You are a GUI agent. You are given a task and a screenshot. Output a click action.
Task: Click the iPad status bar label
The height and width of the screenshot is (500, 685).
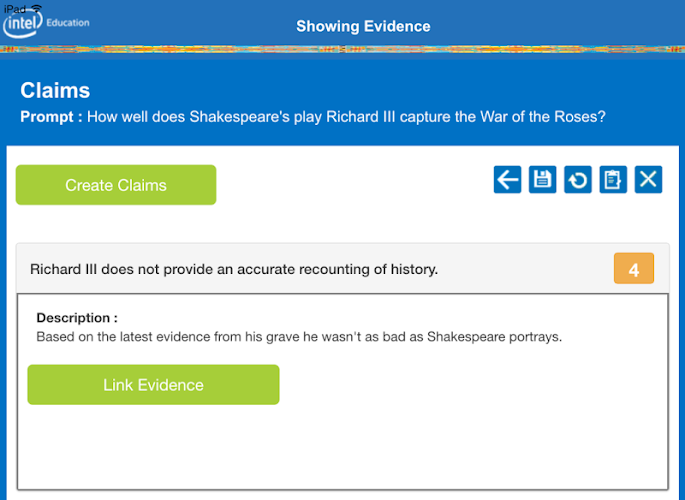pos(15,8)
